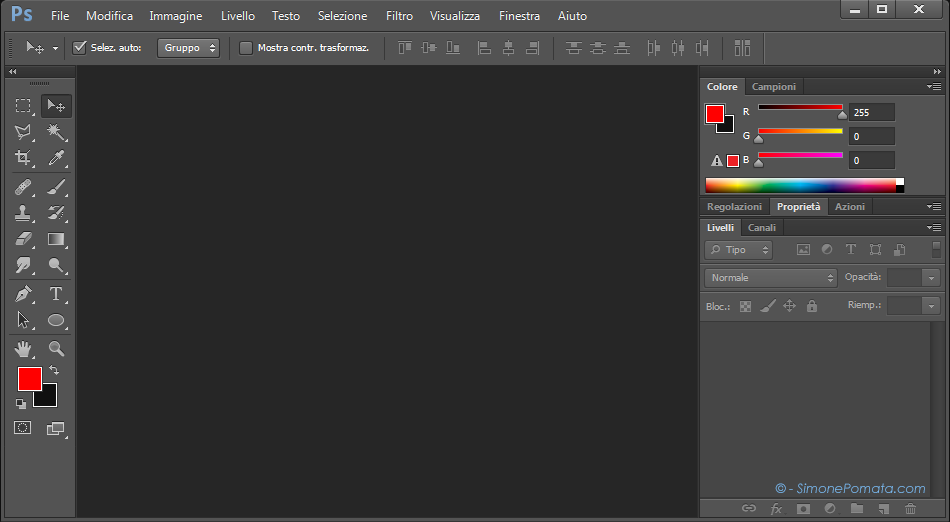Image resolution: width=950 pixels, height=522 pixels.
Task: Open the Filtro menu
Action: [x=399, y=16]
